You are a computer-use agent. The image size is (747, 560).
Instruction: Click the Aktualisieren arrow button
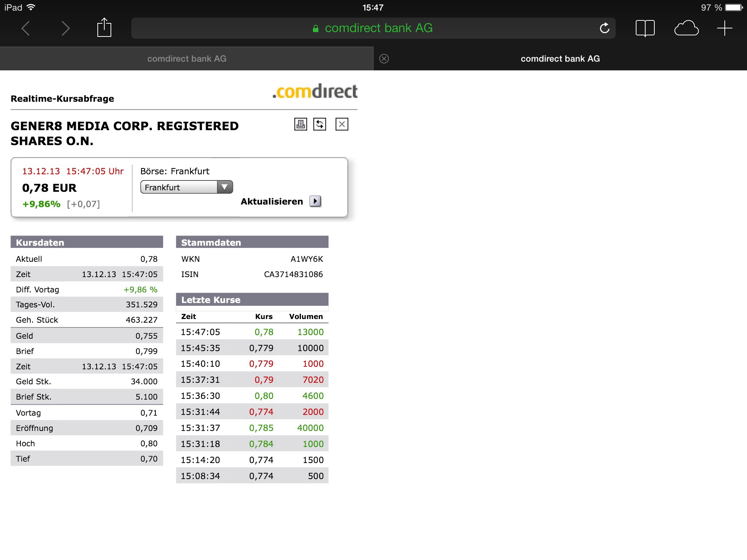315,201
